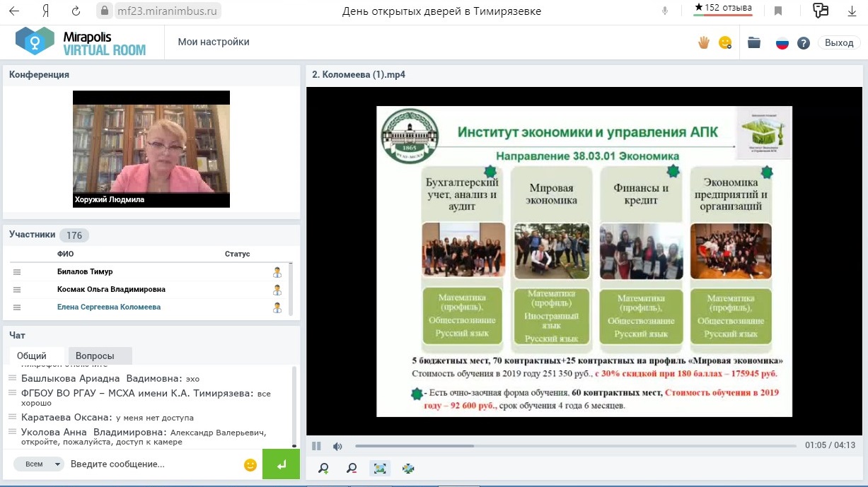Image resolution: width=868 pixels, height=487 pixels.
Task: Zoom in on the presentation
Action: [x=323, y=468]
